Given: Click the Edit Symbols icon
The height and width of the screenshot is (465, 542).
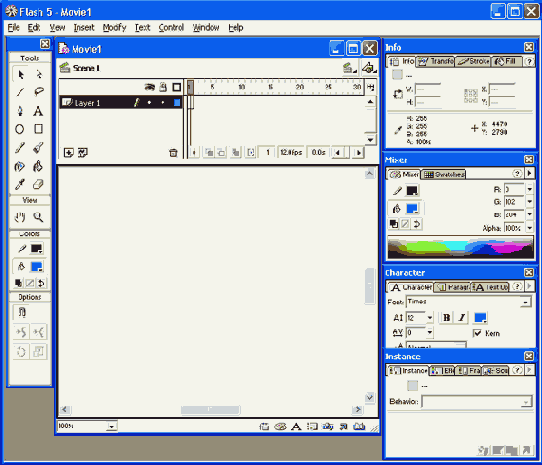Looking at the screenshot, I should 369,68.
